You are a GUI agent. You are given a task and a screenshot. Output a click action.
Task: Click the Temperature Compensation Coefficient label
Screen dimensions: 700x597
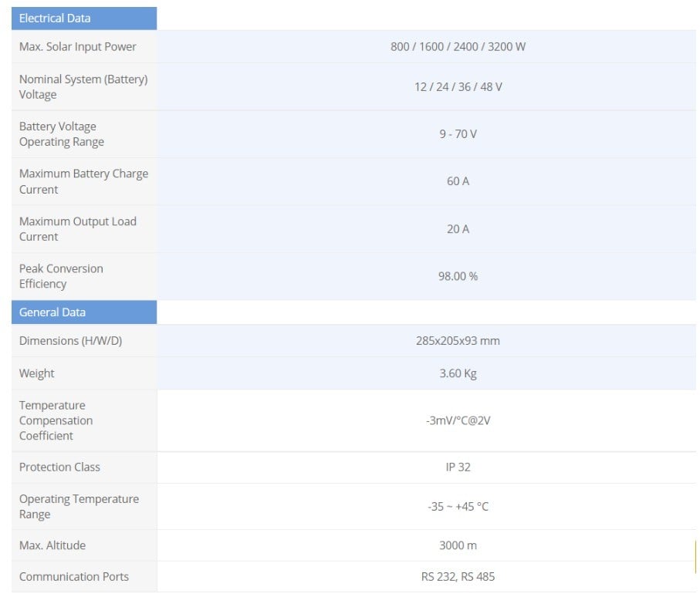(x=56, y=420)
